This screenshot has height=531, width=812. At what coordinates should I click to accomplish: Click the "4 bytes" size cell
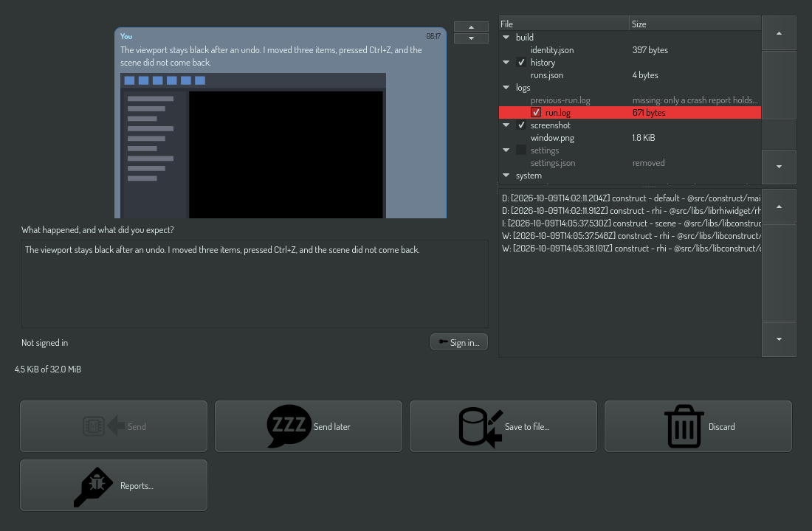coord(645,75)
